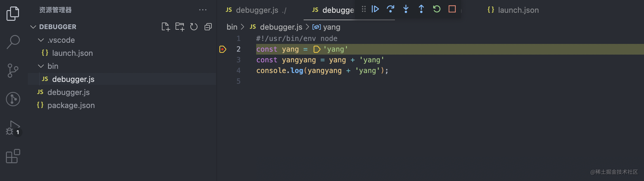Open Run and Debug view with badge

(x=13, y=128)
